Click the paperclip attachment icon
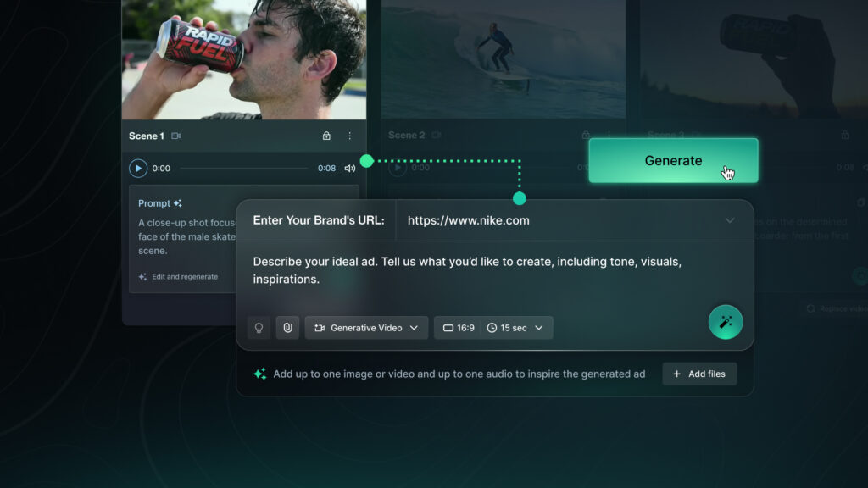Screen dimensions: 868x488 click(287, 327)
